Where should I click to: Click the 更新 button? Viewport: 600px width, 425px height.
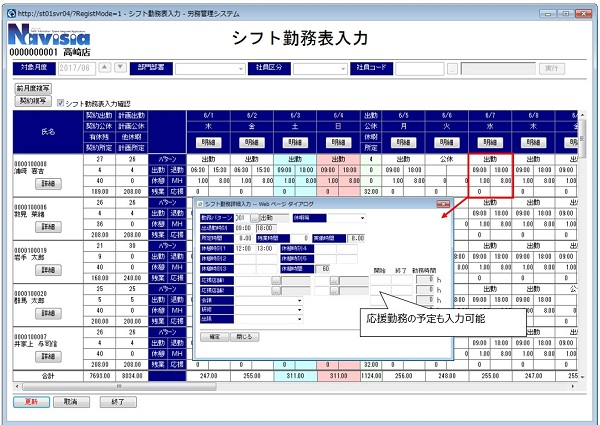[x=31, y=402]
